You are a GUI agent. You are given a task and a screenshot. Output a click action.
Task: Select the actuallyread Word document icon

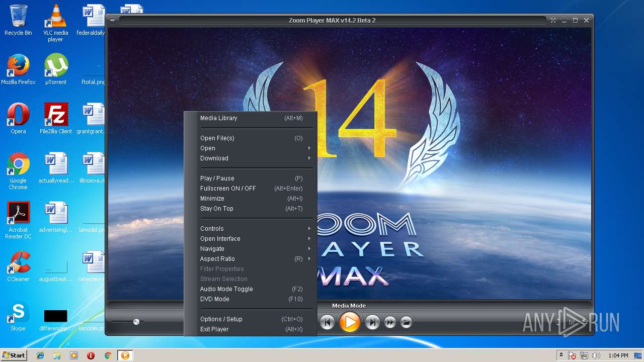[x=56, y=168]
